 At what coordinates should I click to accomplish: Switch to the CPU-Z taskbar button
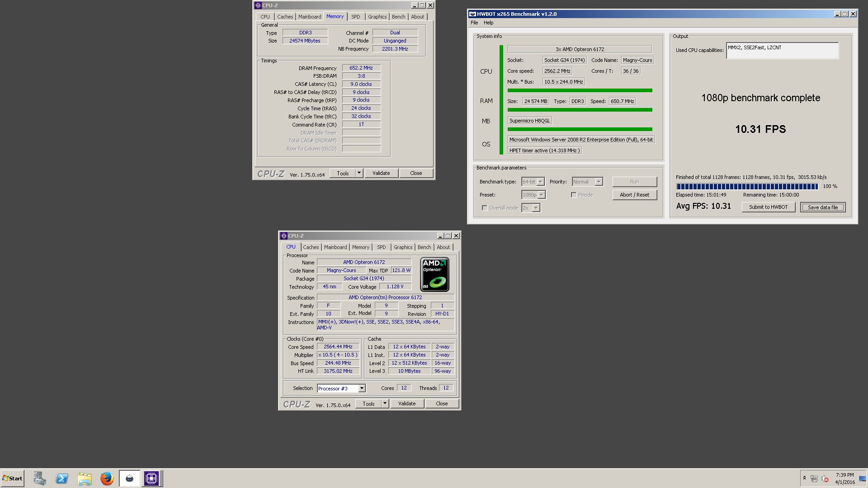pyautogui.click(x=151, y=478)
